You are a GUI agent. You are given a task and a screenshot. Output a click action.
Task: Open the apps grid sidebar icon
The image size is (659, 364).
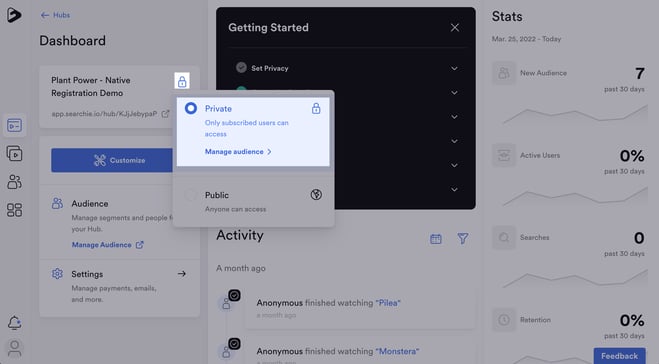click(14, 210)
